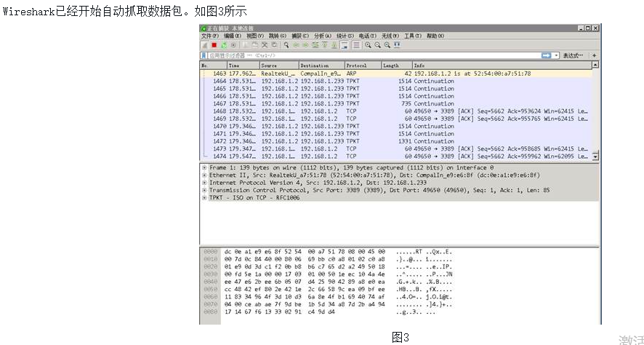Screen dimensions: 644x345
Task: Click into the display filter input field
Action: pyautogui.click(x=374, y=55)
